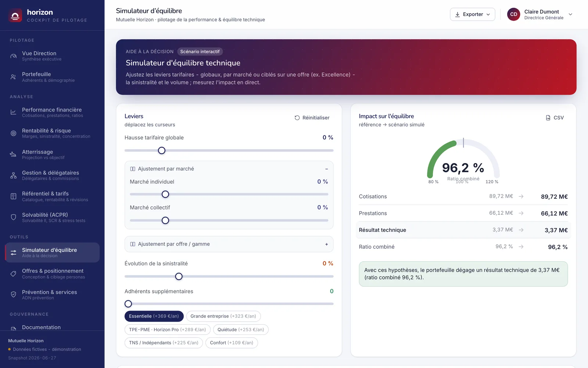This screenshot has width=588, height=368.
Task: Open Prévention & services section
Action: coord(52,294)
